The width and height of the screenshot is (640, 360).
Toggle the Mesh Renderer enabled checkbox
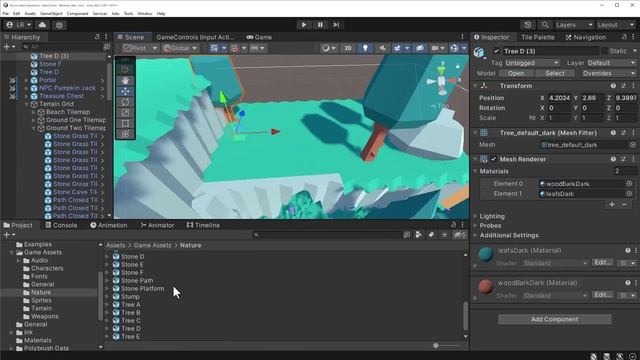pos(494,159)
